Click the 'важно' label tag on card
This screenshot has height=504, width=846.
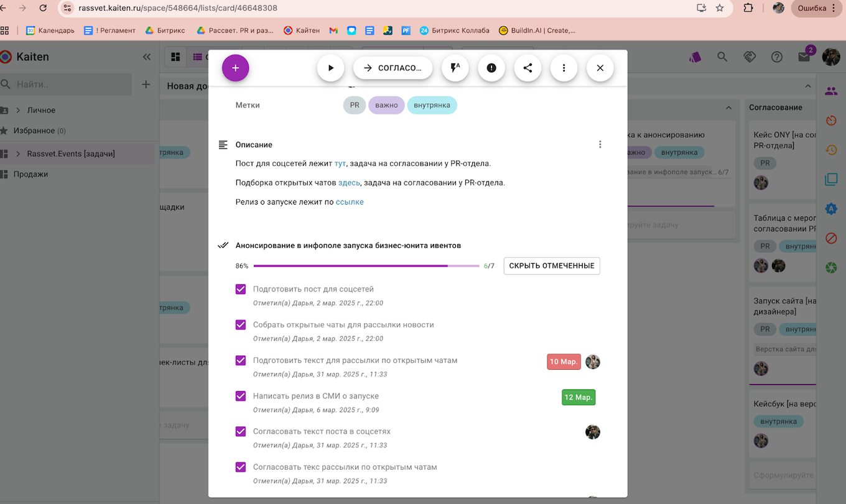386,105
